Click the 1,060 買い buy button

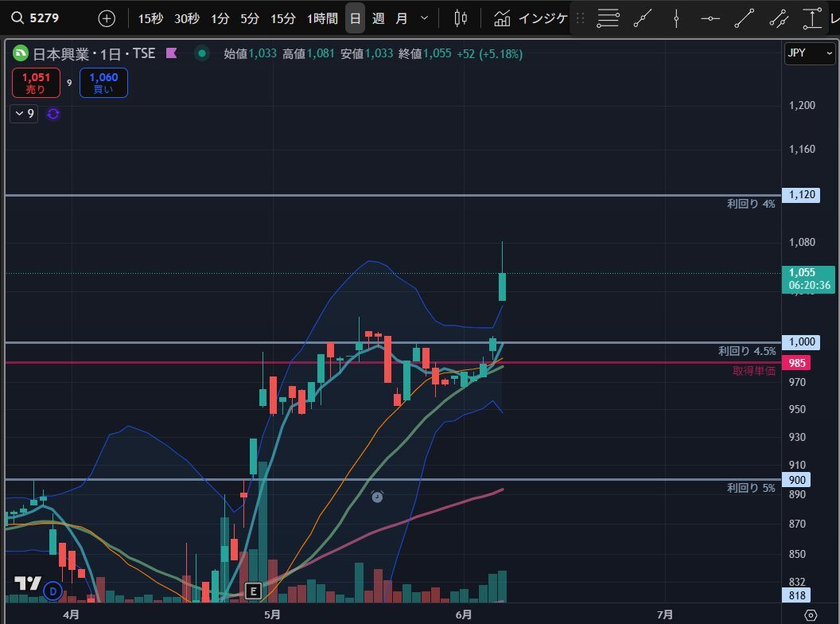(103, 83)
